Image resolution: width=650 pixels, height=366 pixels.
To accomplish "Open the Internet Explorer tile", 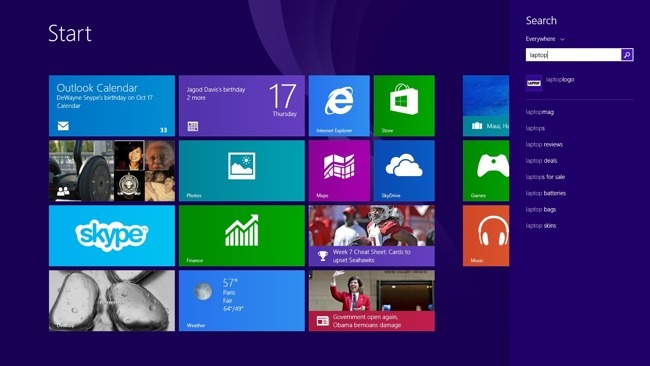I will pos(339,106).
